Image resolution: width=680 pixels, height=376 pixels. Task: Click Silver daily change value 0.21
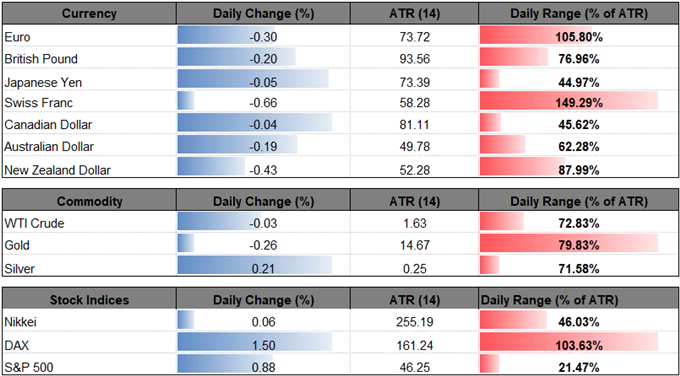[x=263, y=269]
